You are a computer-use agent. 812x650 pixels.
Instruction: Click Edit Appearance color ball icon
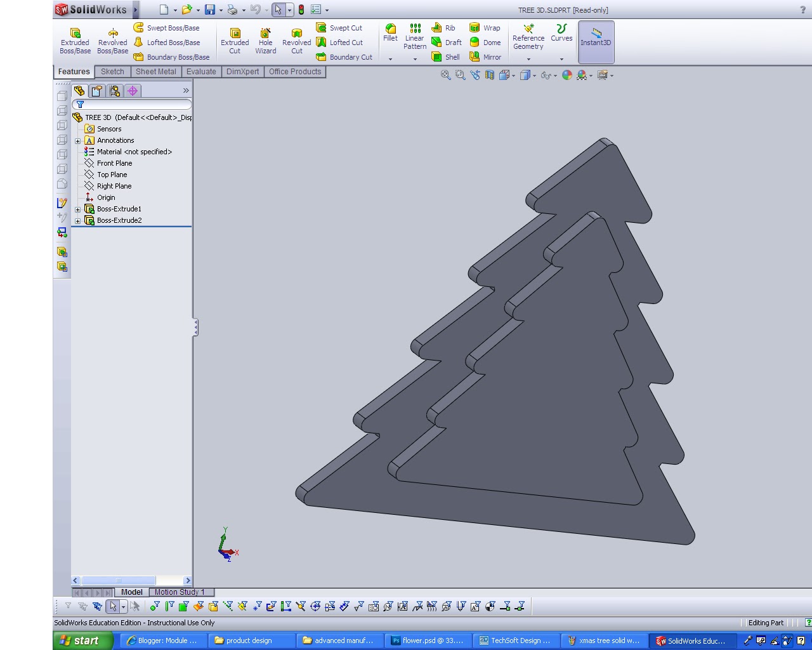point(566,75)
